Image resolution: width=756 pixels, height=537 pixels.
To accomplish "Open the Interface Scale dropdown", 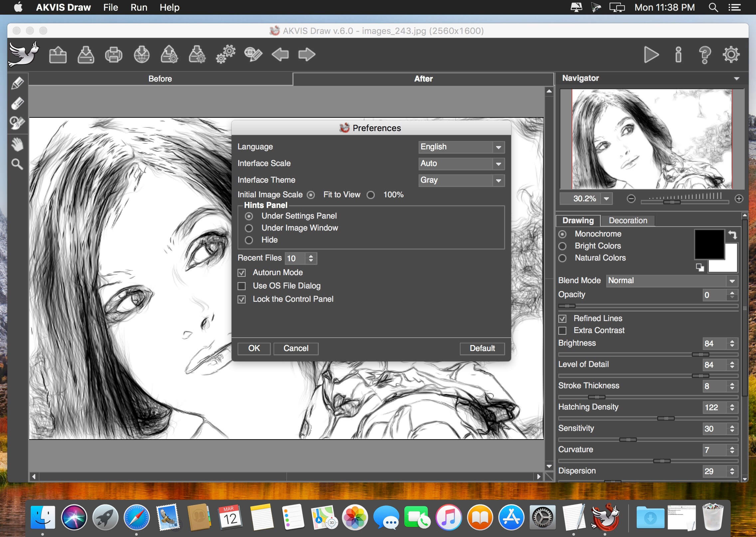I will tap(462, 164).
